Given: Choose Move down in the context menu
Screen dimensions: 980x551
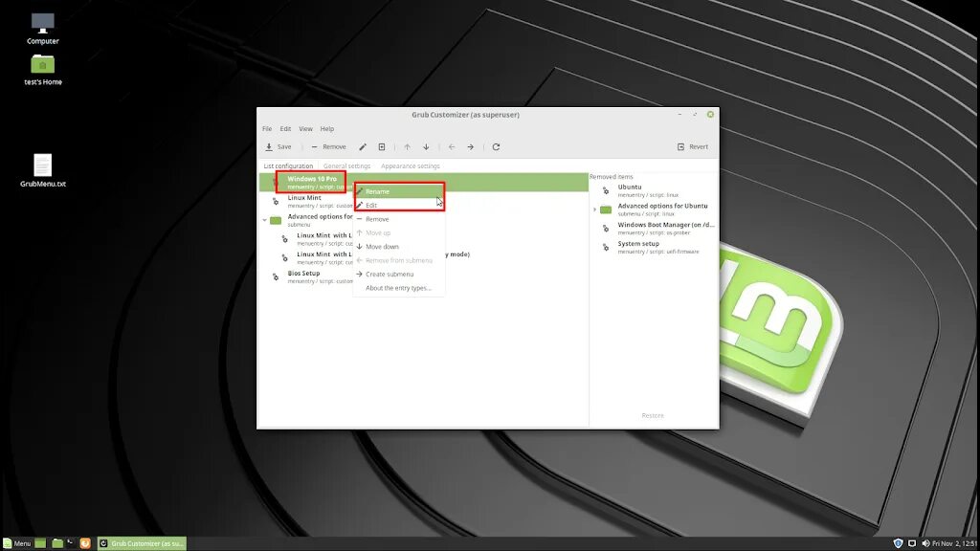Looking at the screenshot, I should 399,246.
